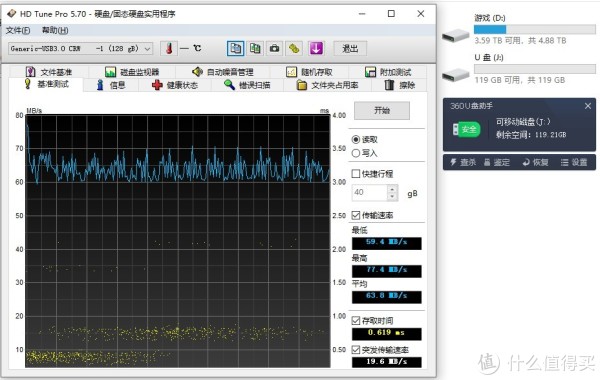
Task: Click the U 盘 (J:) drive icon
Action: (x=455, y=75)
